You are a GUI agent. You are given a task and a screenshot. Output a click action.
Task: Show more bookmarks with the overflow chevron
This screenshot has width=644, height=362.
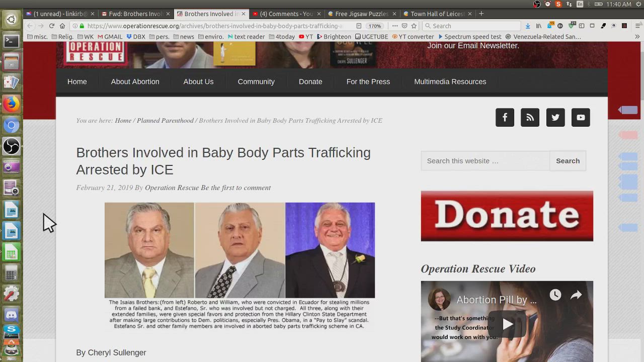click(637, 37)
